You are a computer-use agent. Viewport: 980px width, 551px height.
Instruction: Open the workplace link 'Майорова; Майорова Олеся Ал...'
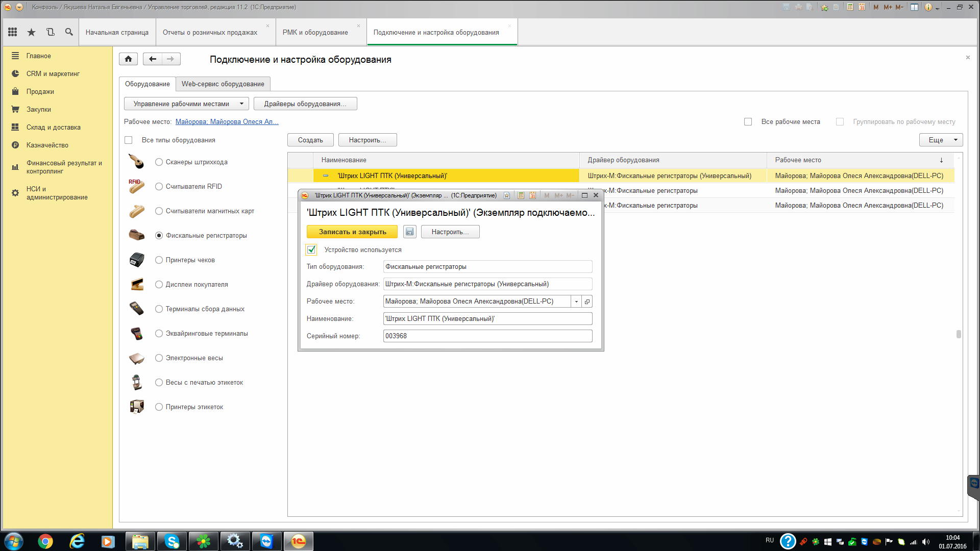coord(227,122)
